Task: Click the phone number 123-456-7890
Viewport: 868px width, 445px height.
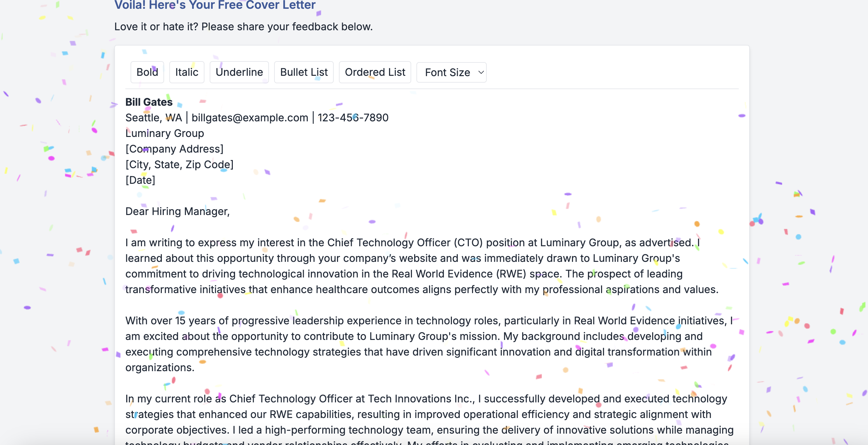Action: click(353, 117)
